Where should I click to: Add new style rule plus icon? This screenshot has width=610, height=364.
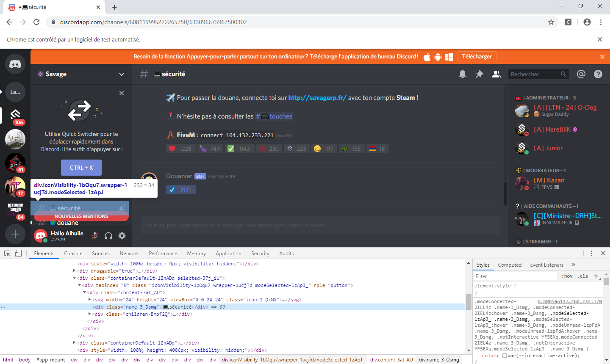596,276
